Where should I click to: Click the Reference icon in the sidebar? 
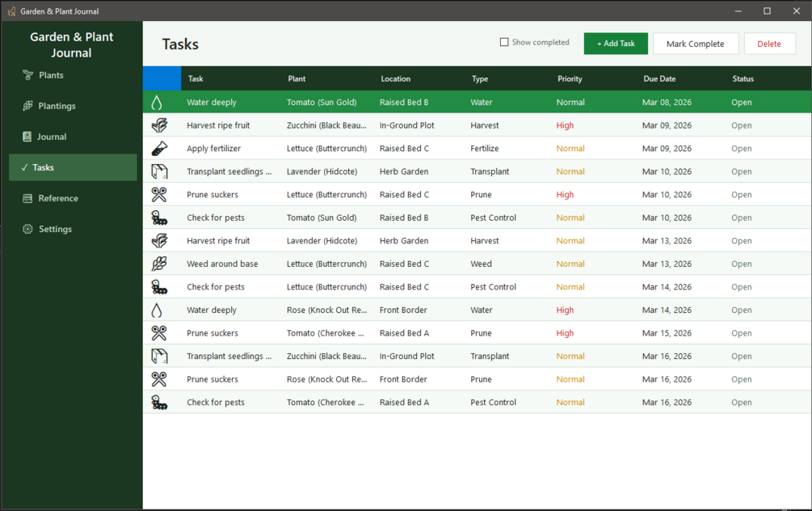(27, 198)
